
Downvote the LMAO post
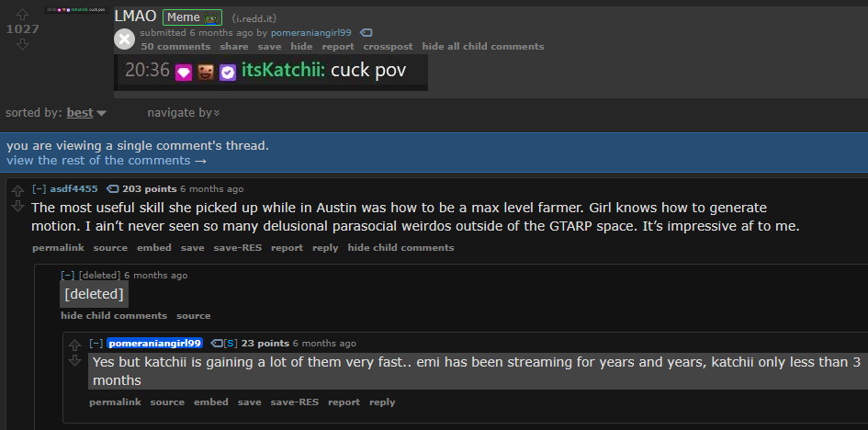22,44
